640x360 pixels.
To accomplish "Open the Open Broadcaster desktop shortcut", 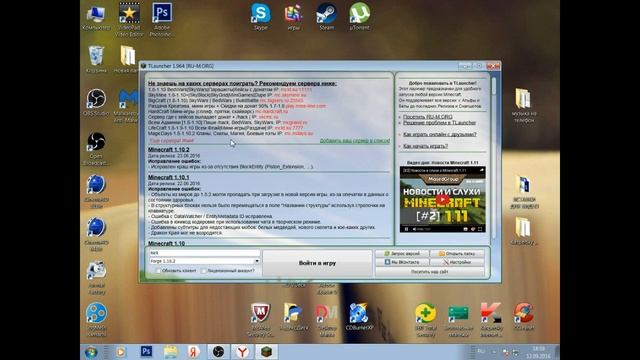I will 96,148.
